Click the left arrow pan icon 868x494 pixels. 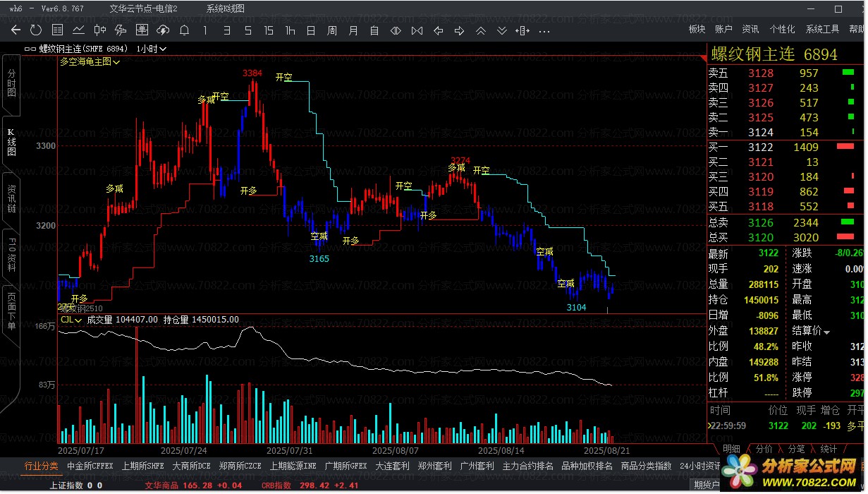[x=438, y=30]
